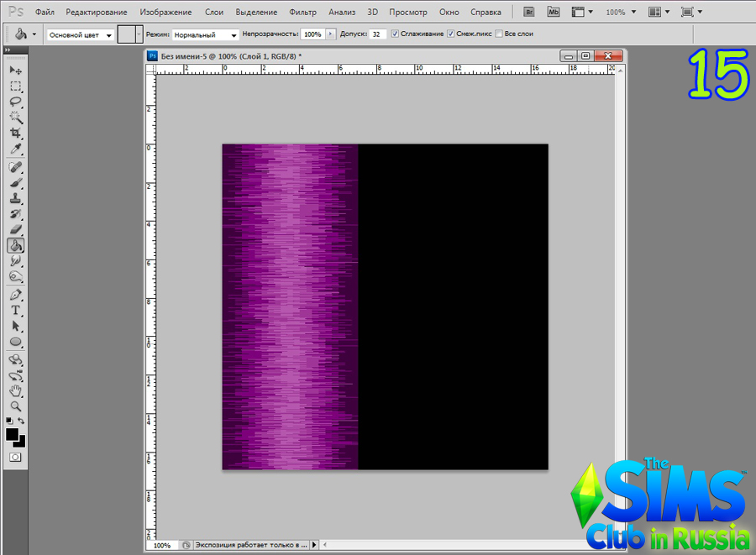This screenshot has height=555, width=756.
Task: Select the Lasso tool
Action: click(x=15, y=102)
